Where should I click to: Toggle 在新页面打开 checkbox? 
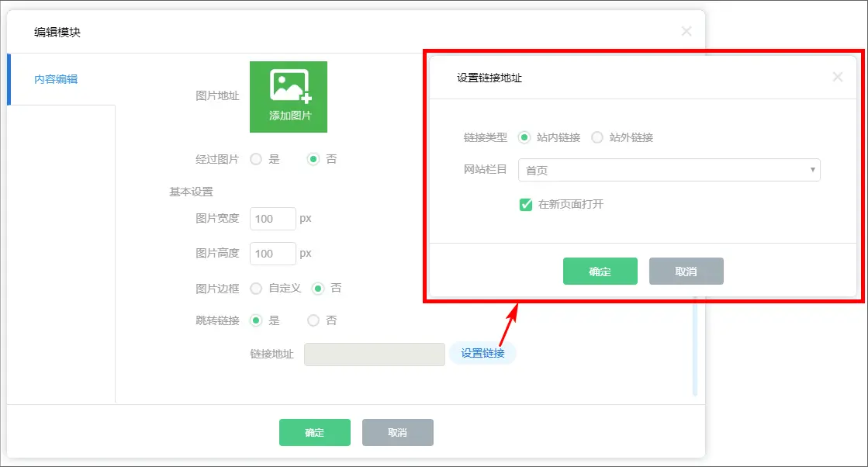pos(526,205)
